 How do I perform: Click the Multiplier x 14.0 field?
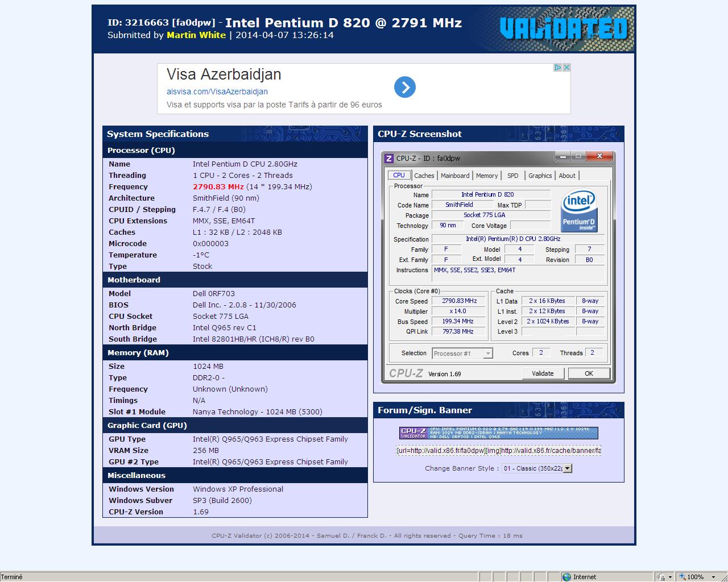459,311
